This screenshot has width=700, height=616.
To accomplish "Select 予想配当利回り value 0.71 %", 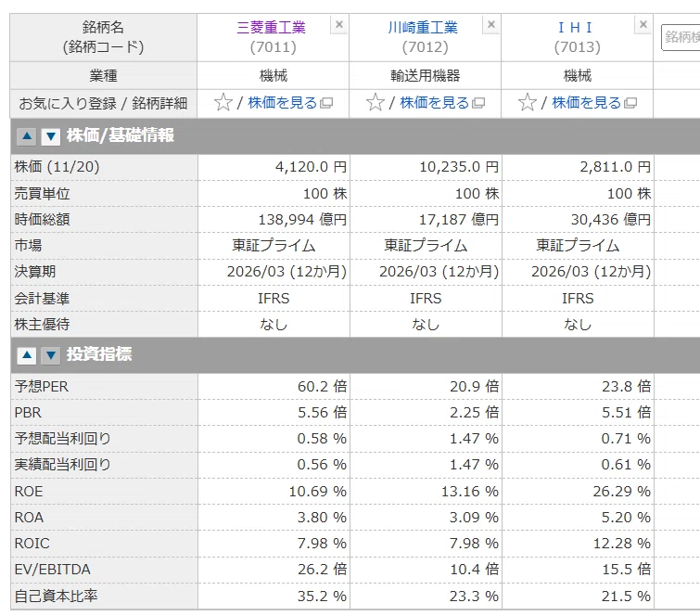I will pos(627,439).
